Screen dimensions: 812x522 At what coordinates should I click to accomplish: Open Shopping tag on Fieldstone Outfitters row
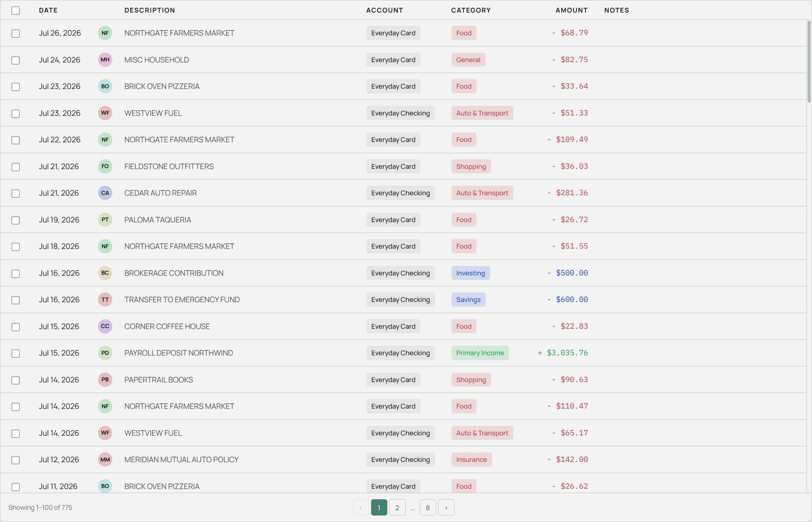[x=471, y=166]
